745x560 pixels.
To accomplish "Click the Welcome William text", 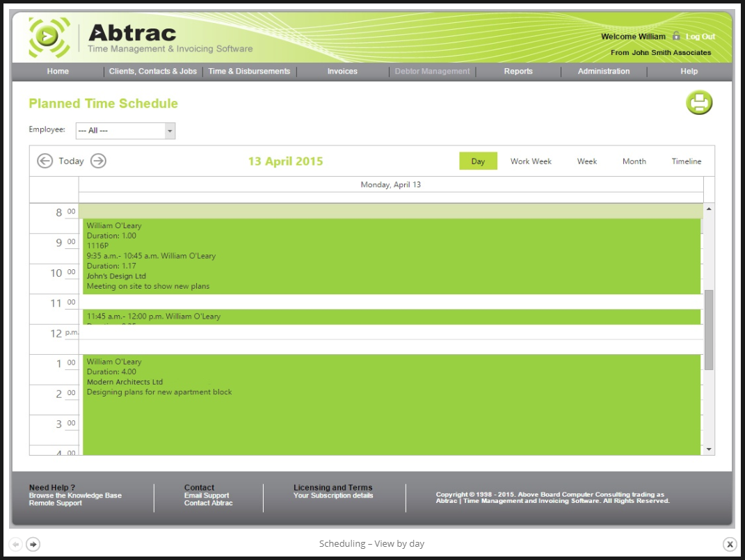I will [633, 37].
